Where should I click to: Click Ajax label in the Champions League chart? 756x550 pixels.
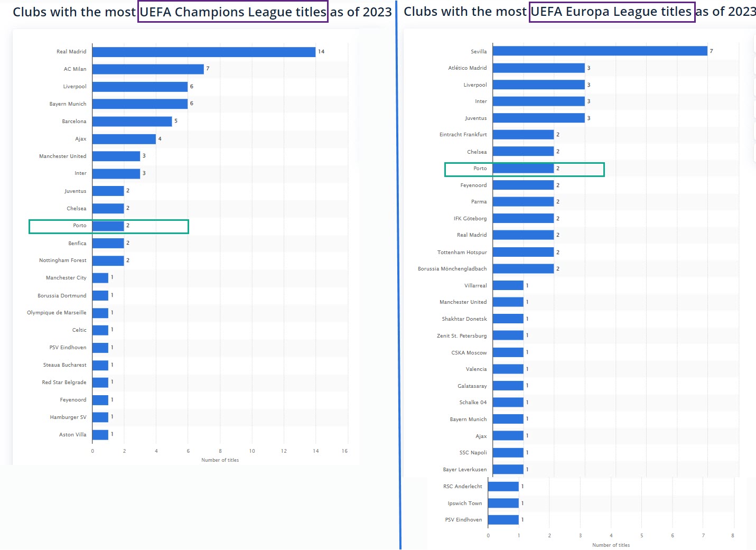pyautogui.click(x=81, y=139)
